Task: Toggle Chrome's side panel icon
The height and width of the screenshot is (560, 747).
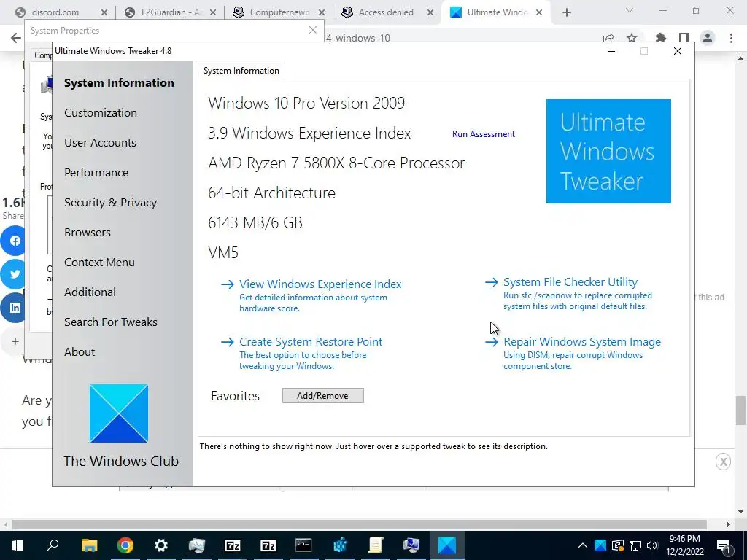Action: tap(684, 38)
